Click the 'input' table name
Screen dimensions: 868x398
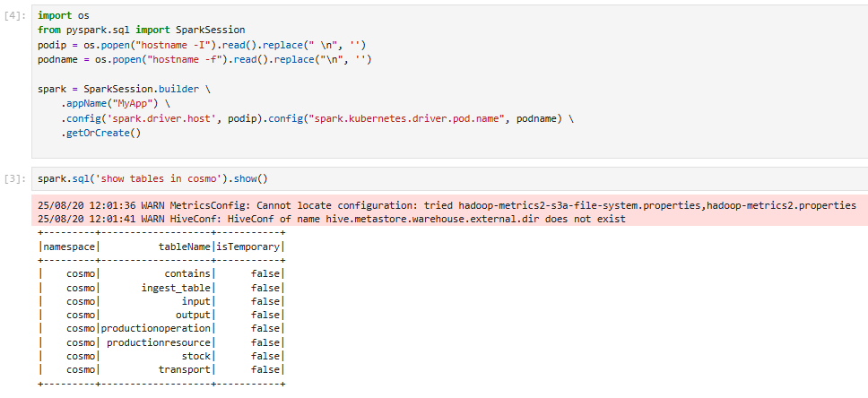pyautogui.click(x=196, y=301)
